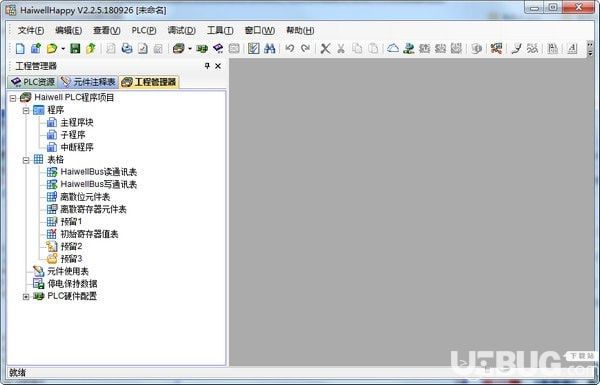600x385 pixels.
Task: Select the 停电保持数据 tree item
Action: [x=72, y=284]
